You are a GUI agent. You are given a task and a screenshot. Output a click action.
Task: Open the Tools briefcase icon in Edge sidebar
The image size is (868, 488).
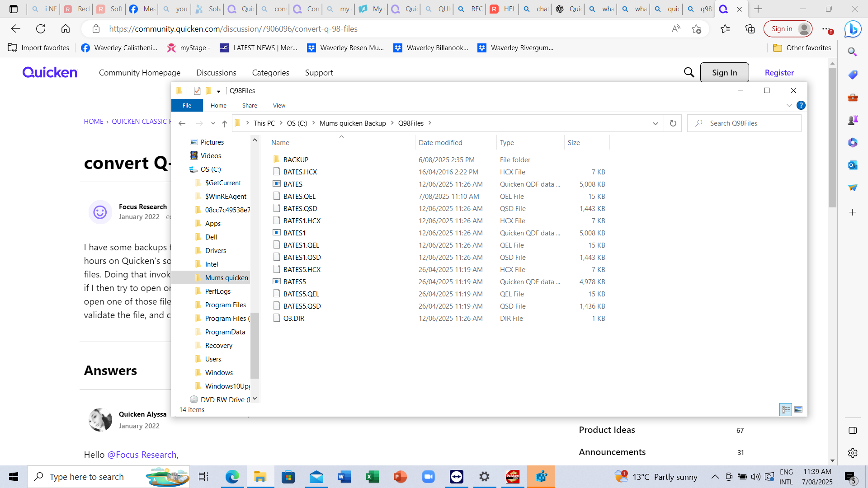point(853,97)
